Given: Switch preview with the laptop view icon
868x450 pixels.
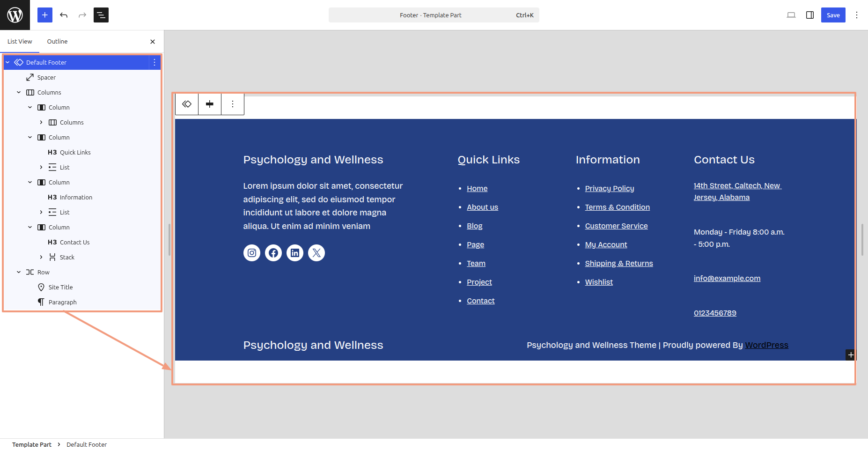Looking at the screenshot, I should coord(791,15).
